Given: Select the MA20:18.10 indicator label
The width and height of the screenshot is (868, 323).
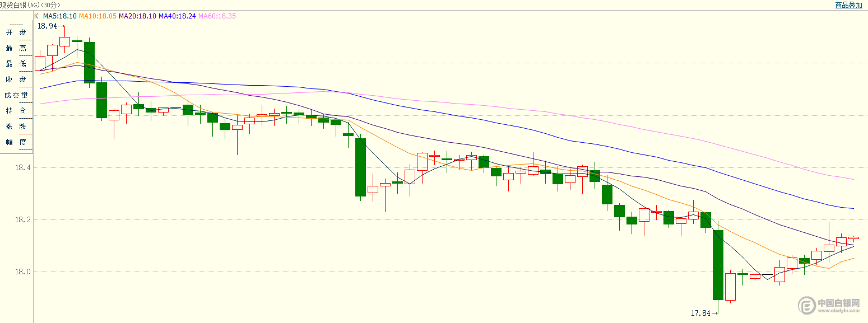Looking at the screenshot, I should pos(137,16).
